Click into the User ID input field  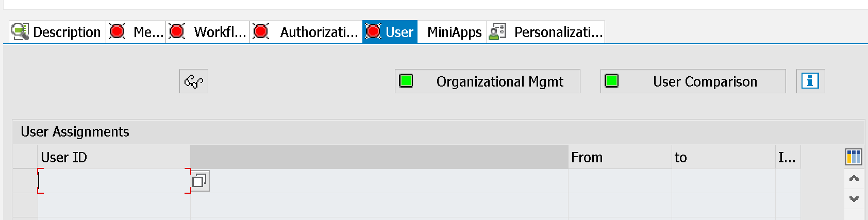pos(114,181)
